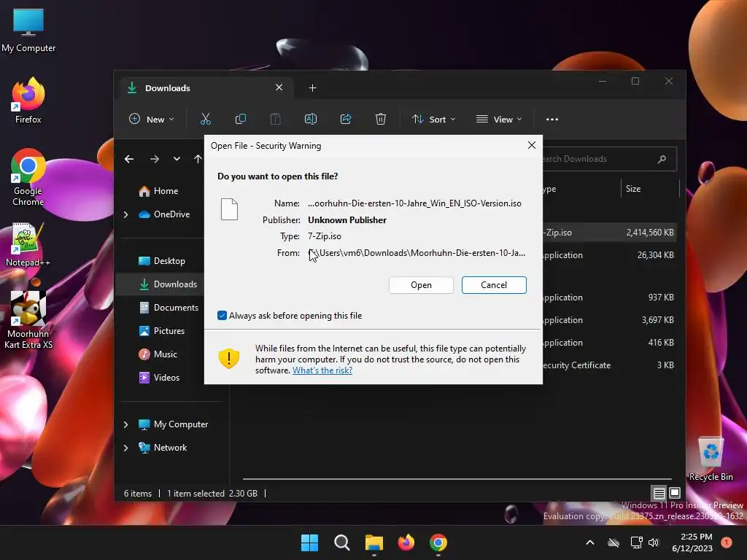This screenshot has width=747, height=560.
Task: Click the Delete trash icon in toolbar
Action: (381, 119)
